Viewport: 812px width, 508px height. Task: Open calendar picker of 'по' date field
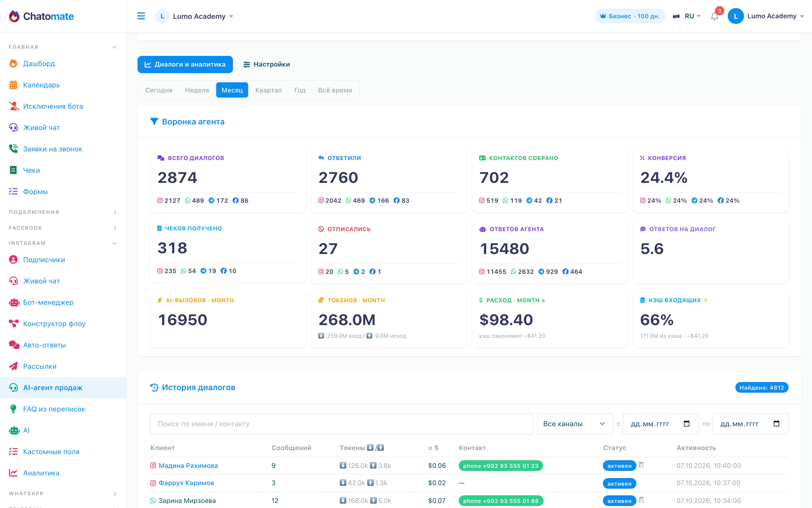[x=776, y=423]
